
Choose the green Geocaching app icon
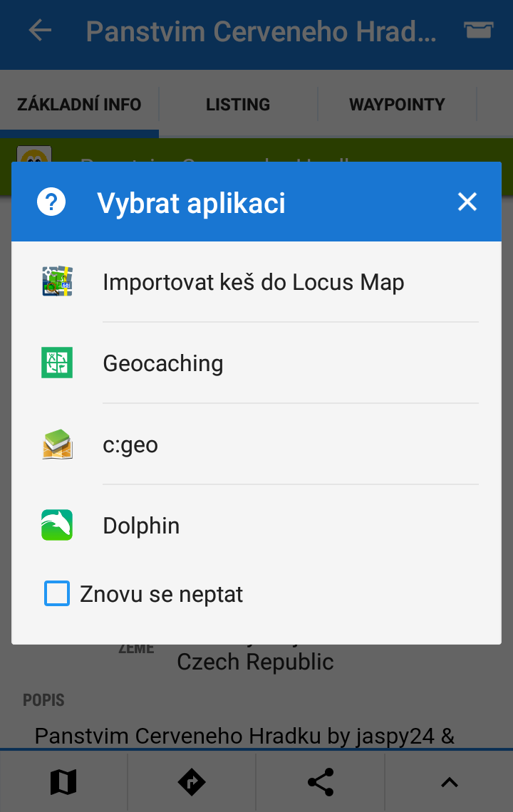pos(57,363)
